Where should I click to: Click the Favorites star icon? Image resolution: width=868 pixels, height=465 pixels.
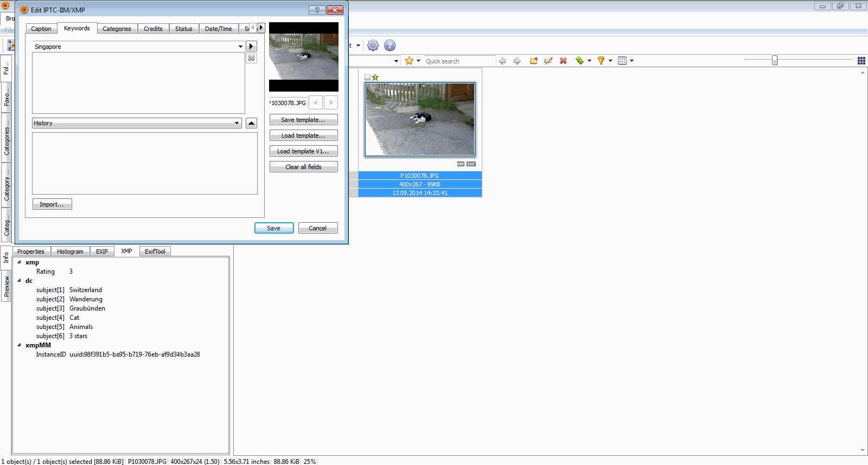410,61
